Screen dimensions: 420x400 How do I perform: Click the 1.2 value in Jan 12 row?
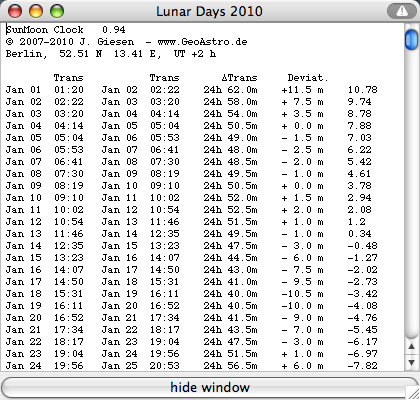[x=357, y=222]
